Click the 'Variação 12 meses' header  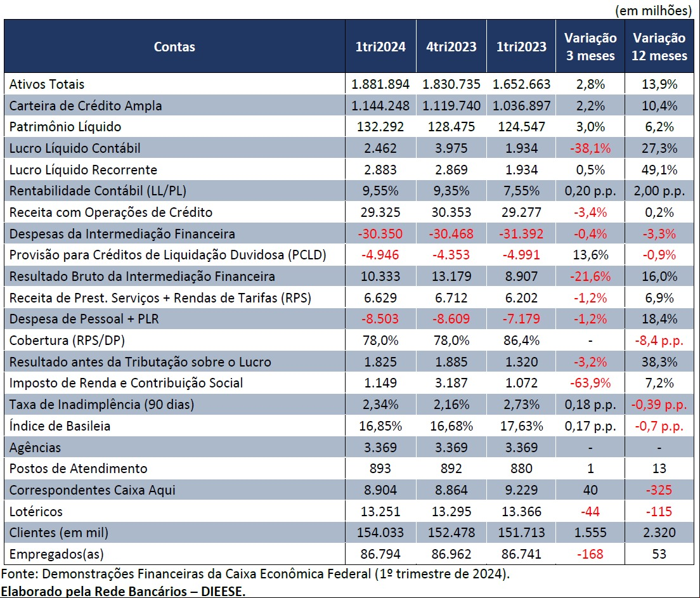click(x=659, y=46)
